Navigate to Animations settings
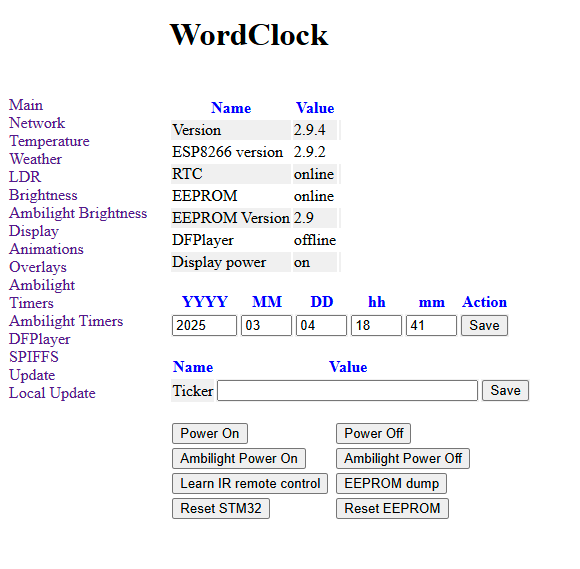Viewport: 580px width, 569px height. coord(46,249)
